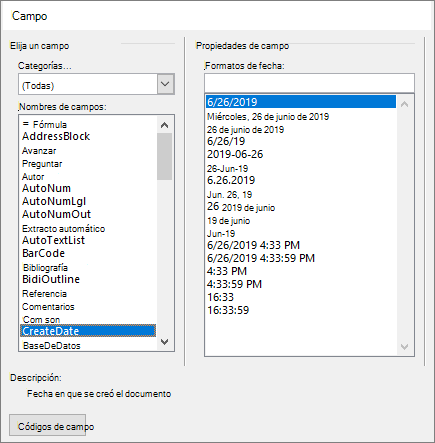This screenshot has width=435, height=443.
Task: Select the CreateDate field name
Action: point(88,331)
